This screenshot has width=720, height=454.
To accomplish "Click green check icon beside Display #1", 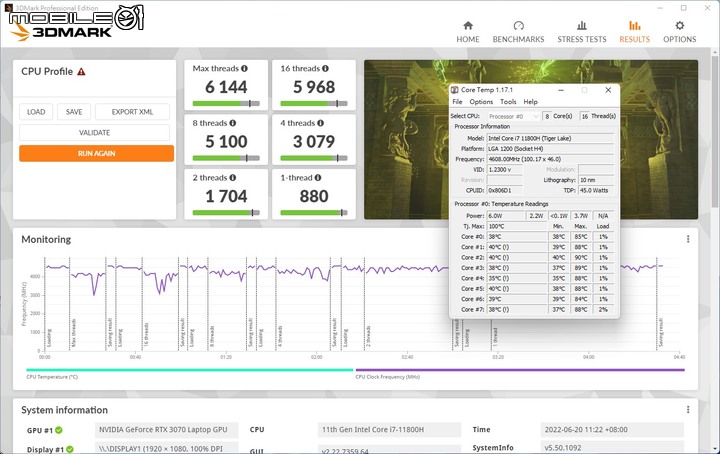I will click(x=69, y=449).
